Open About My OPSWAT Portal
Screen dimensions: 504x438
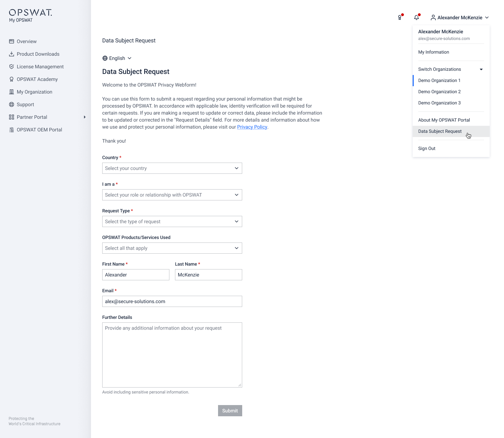[444, 120]
